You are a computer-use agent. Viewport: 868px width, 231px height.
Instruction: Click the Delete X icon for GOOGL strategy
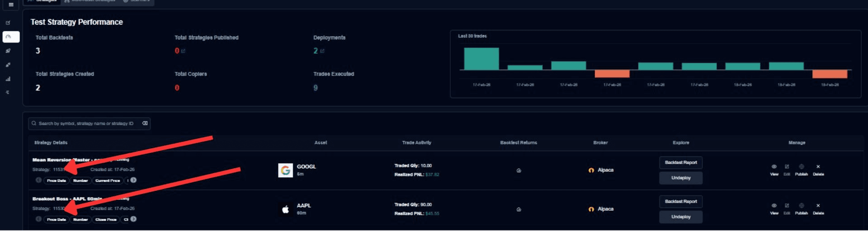point(818,167)
